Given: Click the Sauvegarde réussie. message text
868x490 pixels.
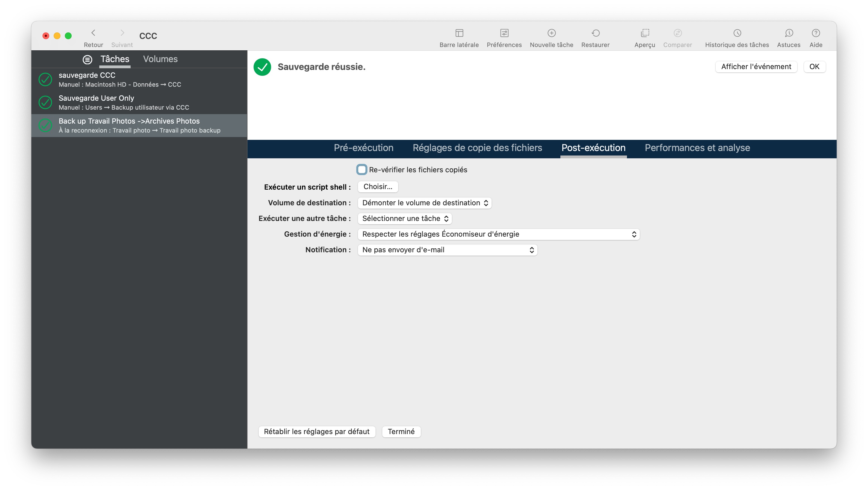Looking at the screenshot, I should coord(322,67).
